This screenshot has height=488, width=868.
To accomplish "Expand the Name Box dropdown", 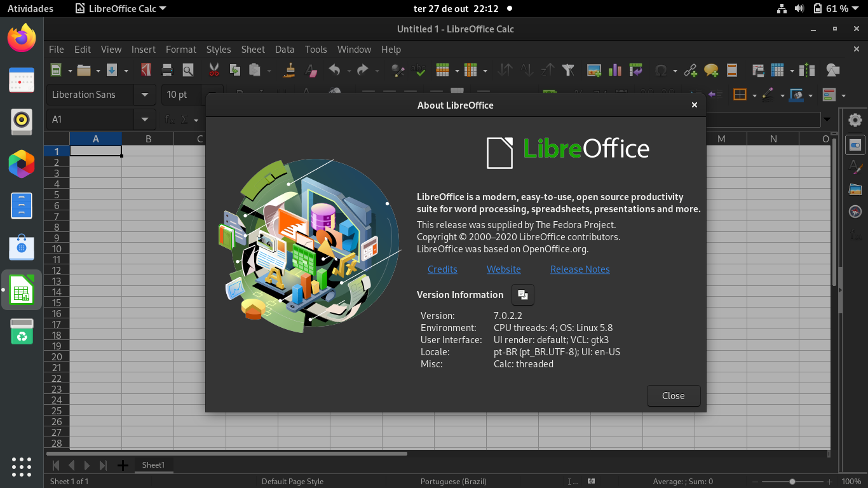I will [145, 119].
